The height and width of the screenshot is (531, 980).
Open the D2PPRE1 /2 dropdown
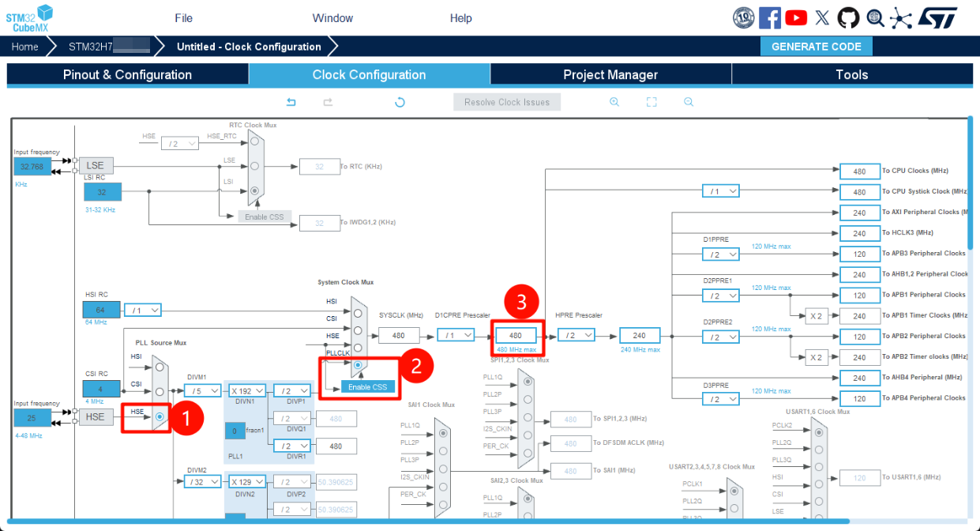pyautogui.click(x=721, y=296)
